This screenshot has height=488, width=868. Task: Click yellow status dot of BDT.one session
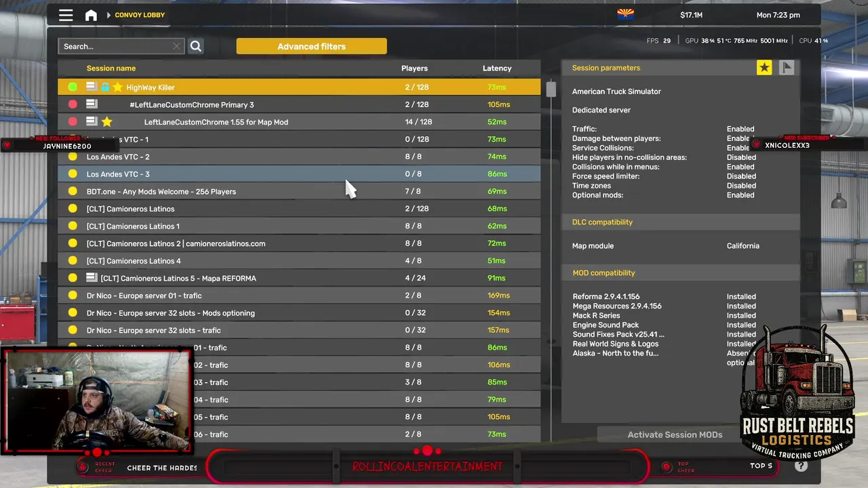(73, 191)
